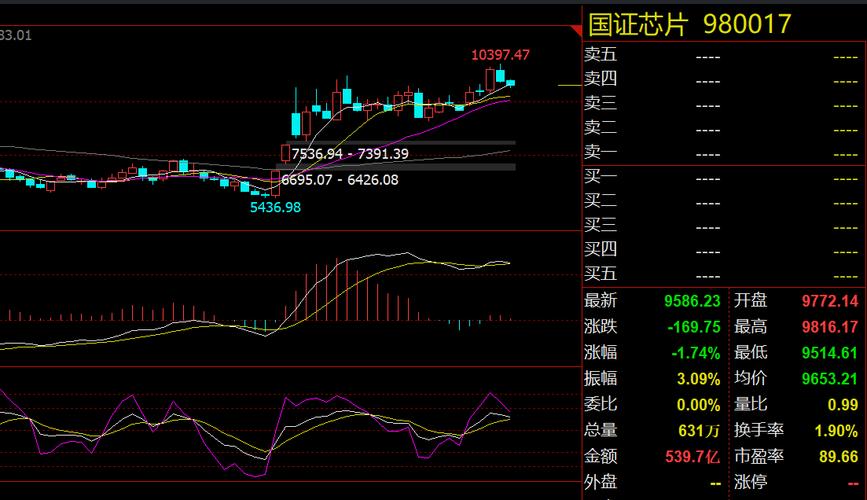Select the 6695.07 - 6426.08 gap label

(340, 180)
